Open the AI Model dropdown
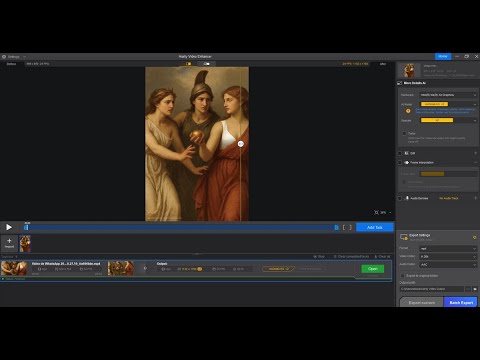This screenshot has height=360, width=480. 448,104
